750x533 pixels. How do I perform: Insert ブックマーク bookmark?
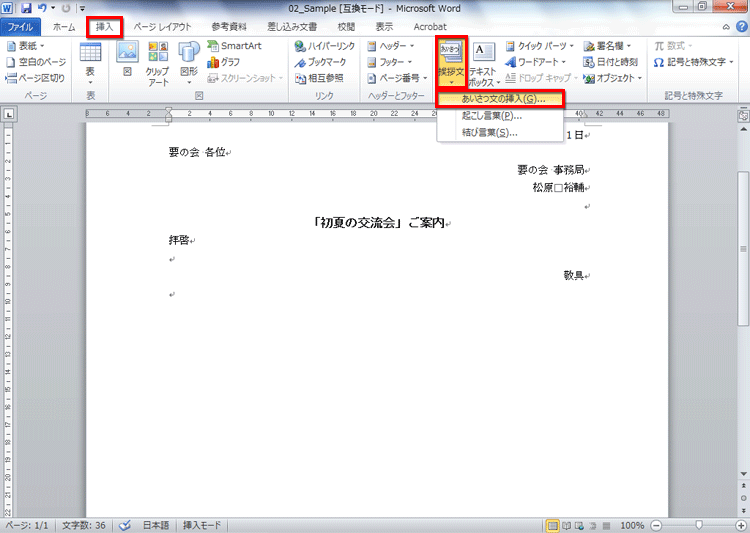320,62
